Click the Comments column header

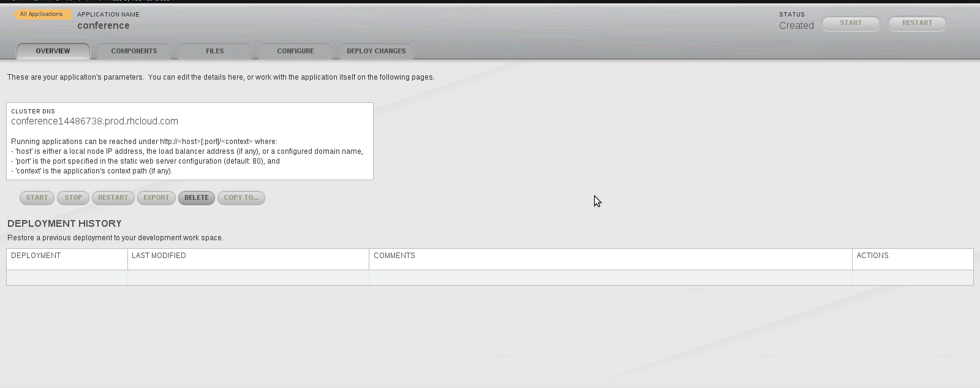(394, 256)
